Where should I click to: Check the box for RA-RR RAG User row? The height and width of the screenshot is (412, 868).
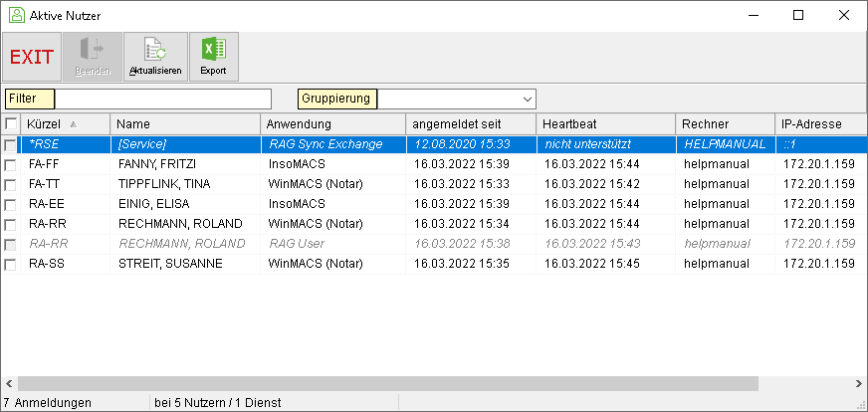coord(10,245)
